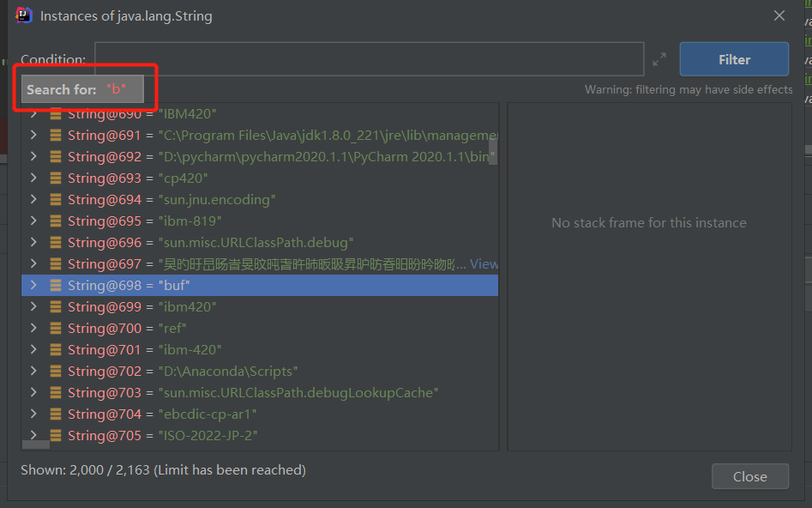This screenshot has width=812, height=508.
Task: Click the Condition input field
Action: (370, 59)
